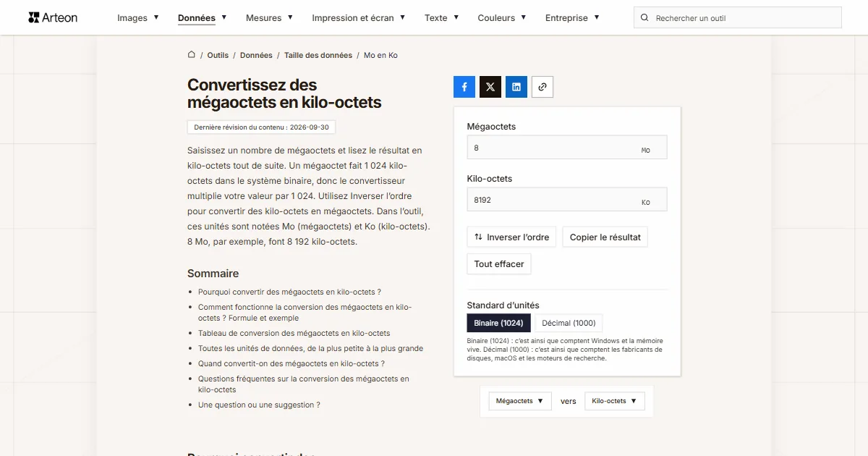This screenshot has width=868, height=456.
Task: Open the Texte menu
Action: [442, 18]
